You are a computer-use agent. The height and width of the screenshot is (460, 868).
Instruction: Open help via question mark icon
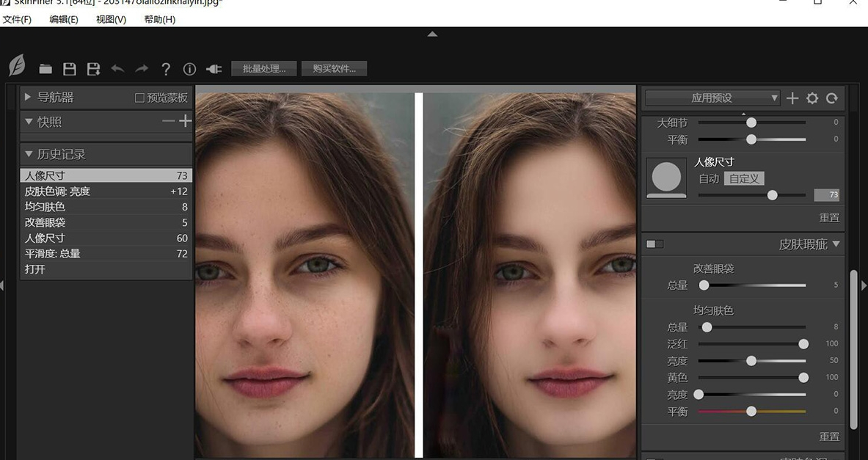(x=166, y=69)
